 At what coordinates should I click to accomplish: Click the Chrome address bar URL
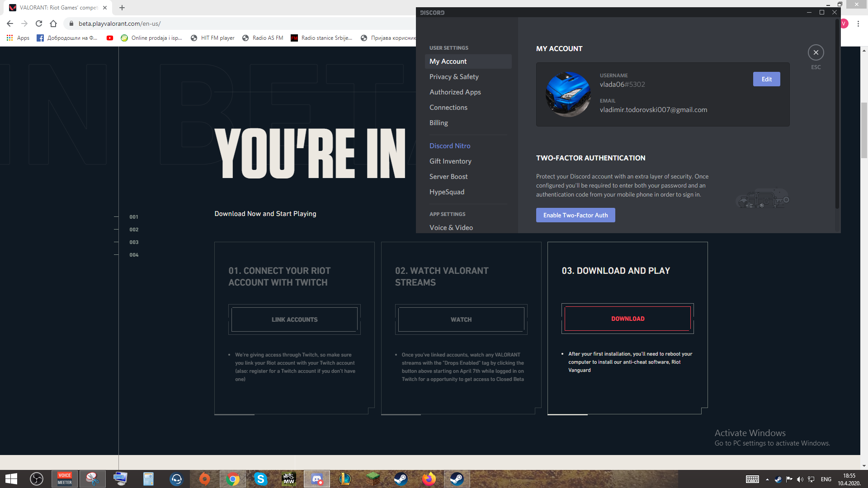click(x=119, y=23)
